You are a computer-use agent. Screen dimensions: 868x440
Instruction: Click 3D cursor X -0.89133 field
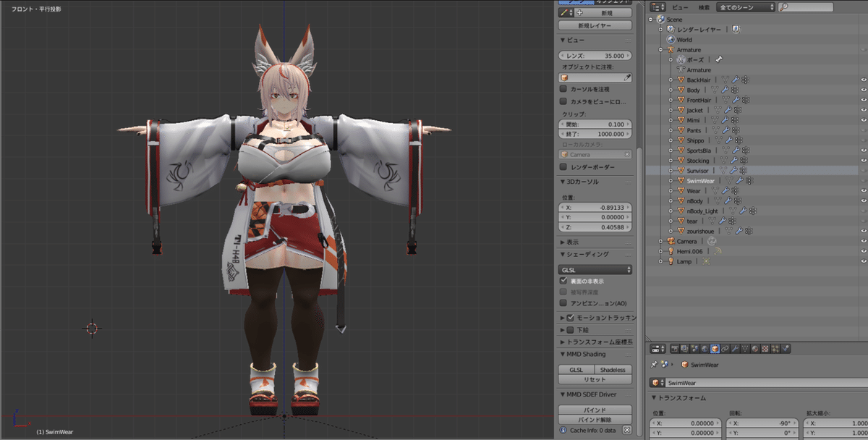[595, 207]
